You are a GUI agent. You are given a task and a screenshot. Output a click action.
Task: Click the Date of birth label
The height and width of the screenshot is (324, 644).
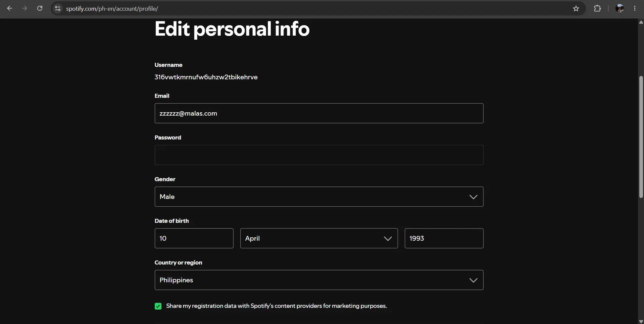point(171,221)
